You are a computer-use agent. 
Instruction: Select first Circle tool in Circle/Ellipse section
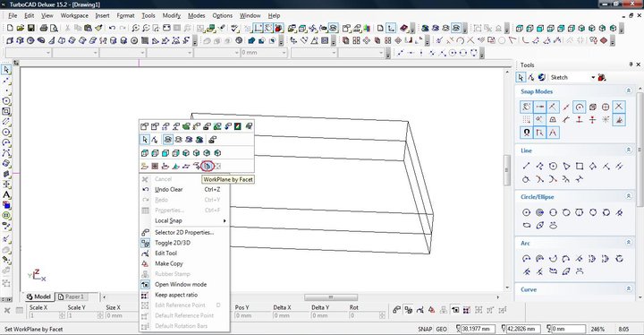pos(526,212)
